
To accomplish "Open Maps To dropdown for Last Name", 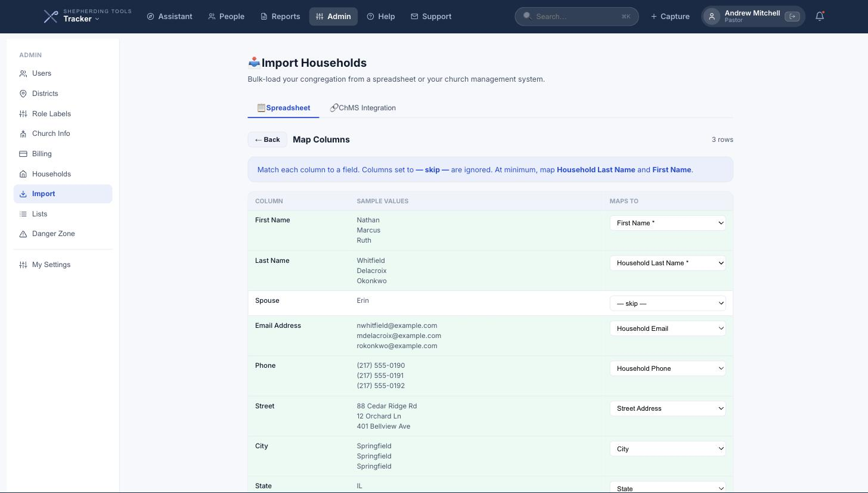I will [668, 263].
